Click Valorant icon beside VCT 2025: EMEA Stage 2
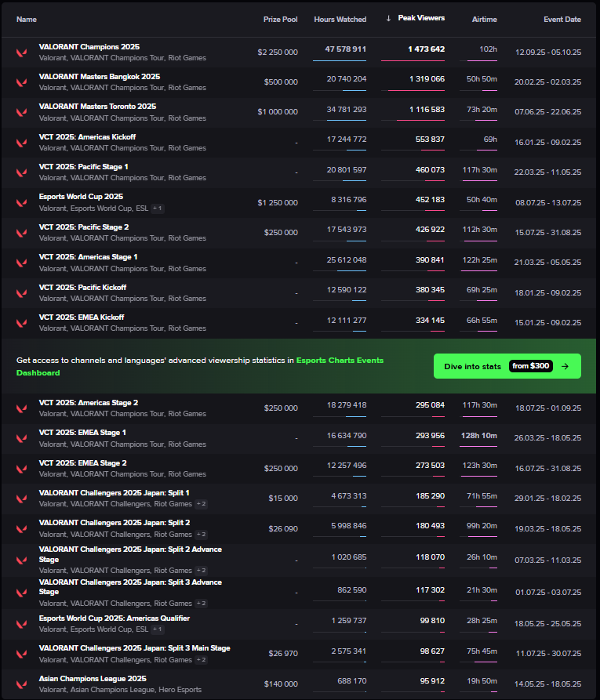The image size is (600, 700). click(21, 468)
